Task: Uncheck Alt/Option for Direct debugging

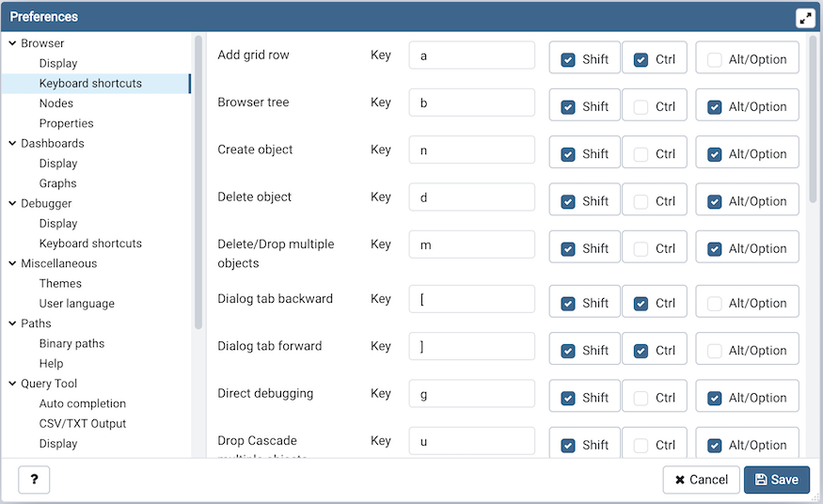Action: (x=714, y=398)
